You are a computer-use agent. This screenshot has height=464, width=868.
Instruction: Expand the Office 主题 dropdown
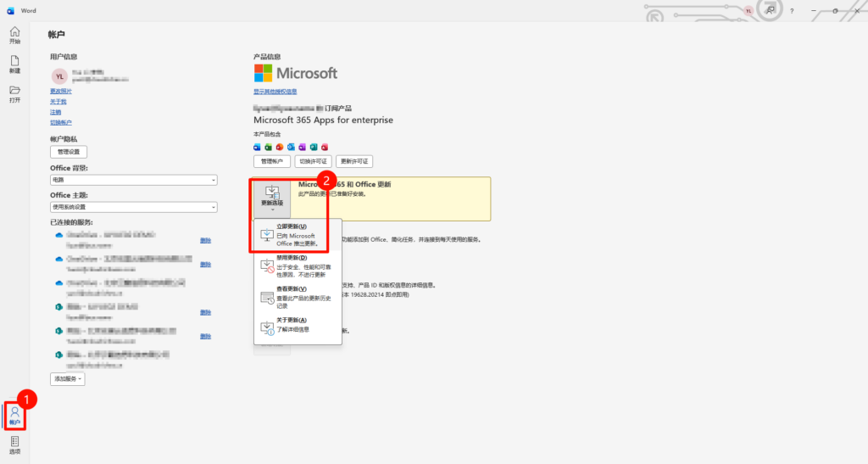click(133, 207)
